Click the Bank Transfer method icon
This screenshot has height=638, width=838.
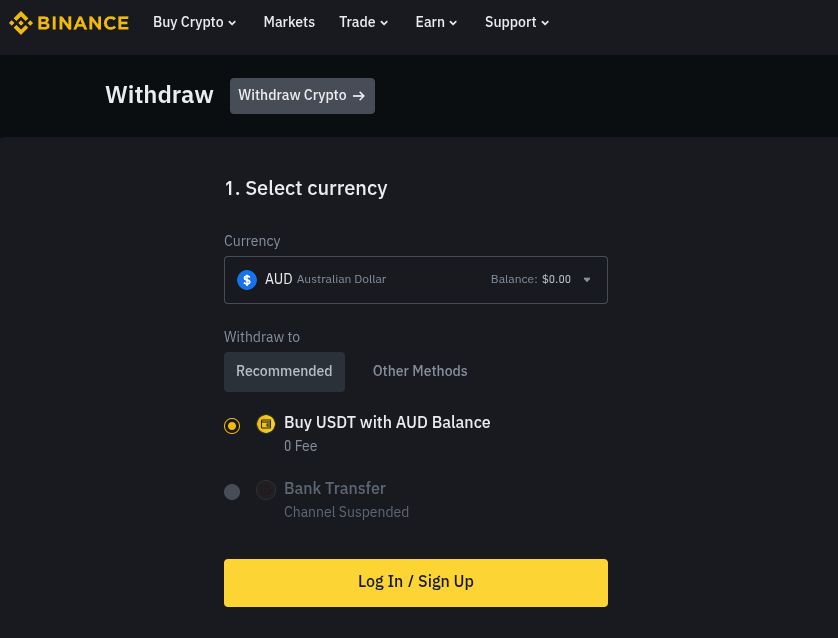266,490
